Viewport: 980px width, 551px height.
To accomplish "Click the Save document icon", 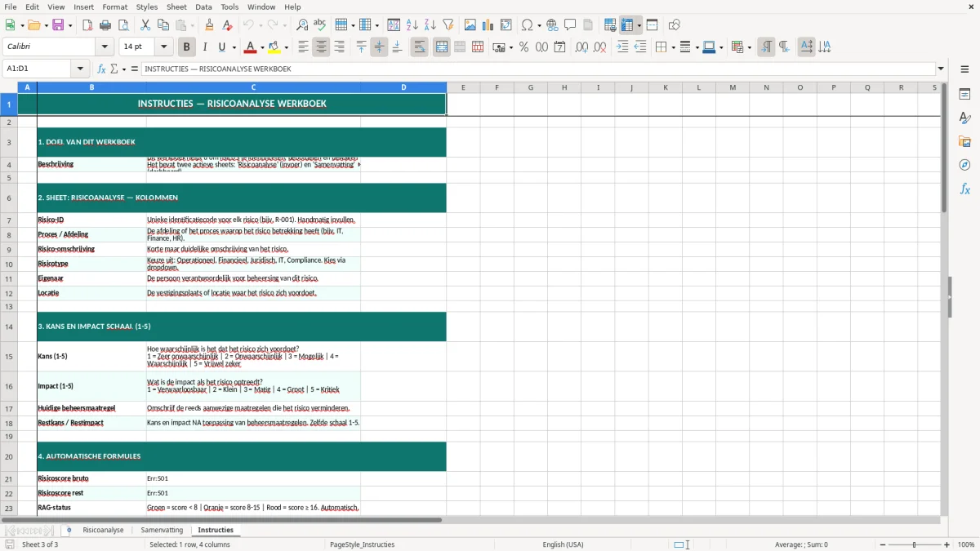I will point(58,25).
